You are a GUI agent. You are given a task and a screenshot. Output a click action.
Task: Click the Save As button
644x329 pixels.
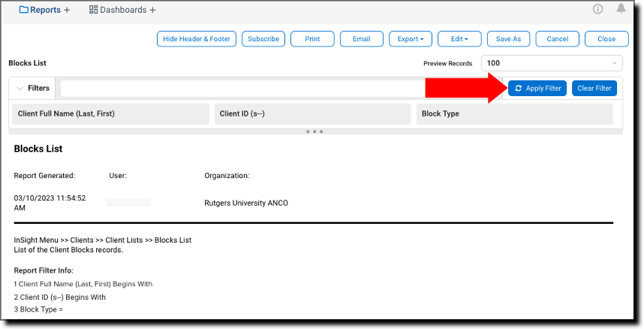click(x=508, y=39)
